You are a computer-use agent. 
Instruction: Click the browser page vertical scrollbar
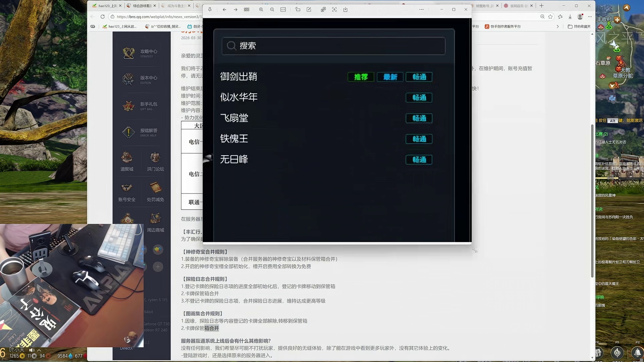[592, 201]
